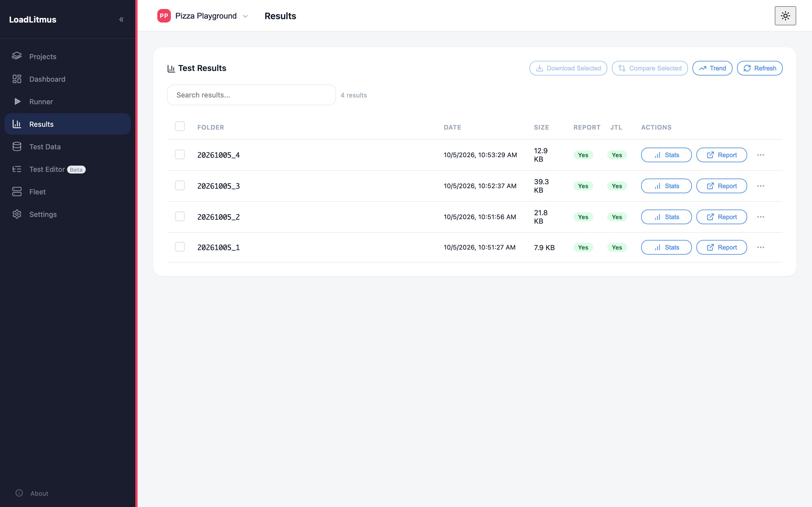Click the Trend button
Viewport: 812px width, 507px height.
click(x=712, y=68)
